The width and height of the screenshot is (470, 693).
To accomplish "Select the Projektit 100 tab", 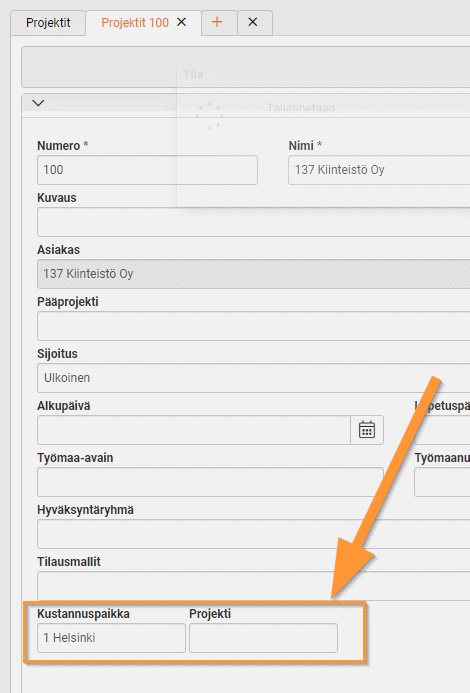I will pyautogui.click(x=135, y=23).
